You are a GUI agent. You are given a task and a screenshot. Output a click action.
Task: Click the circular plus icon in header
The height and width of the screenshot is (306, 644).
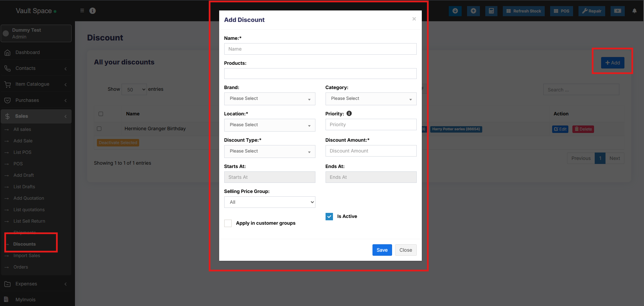pos(473,11)
